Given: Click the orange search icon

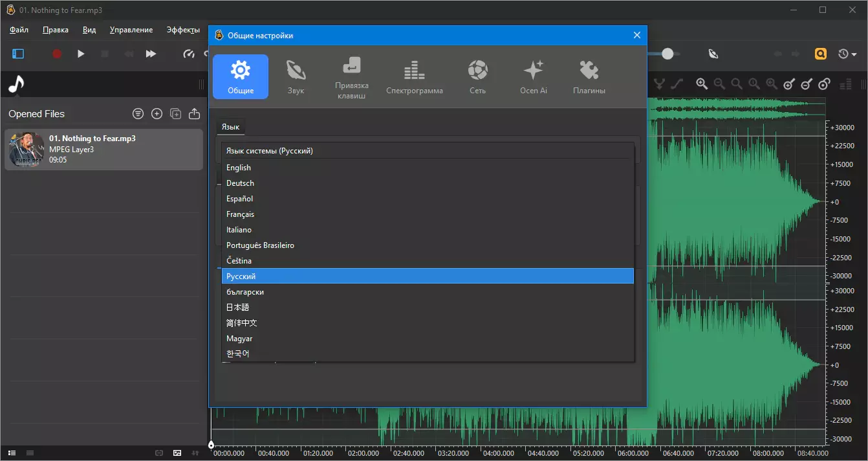Looking at the screenshot, I should pyautogui.click(x=821, y=54).
